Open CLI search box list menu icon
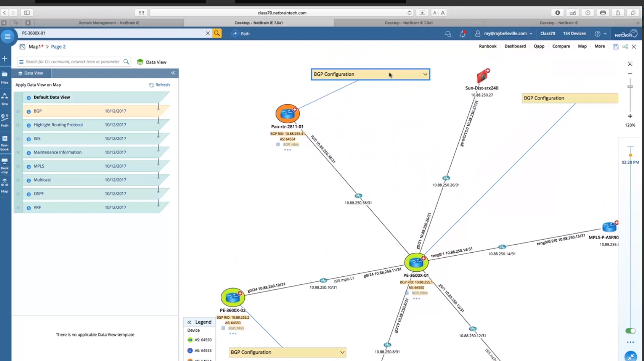Image resolution: width=644 pixels, height=361 pixels. (x=21, y=62)
